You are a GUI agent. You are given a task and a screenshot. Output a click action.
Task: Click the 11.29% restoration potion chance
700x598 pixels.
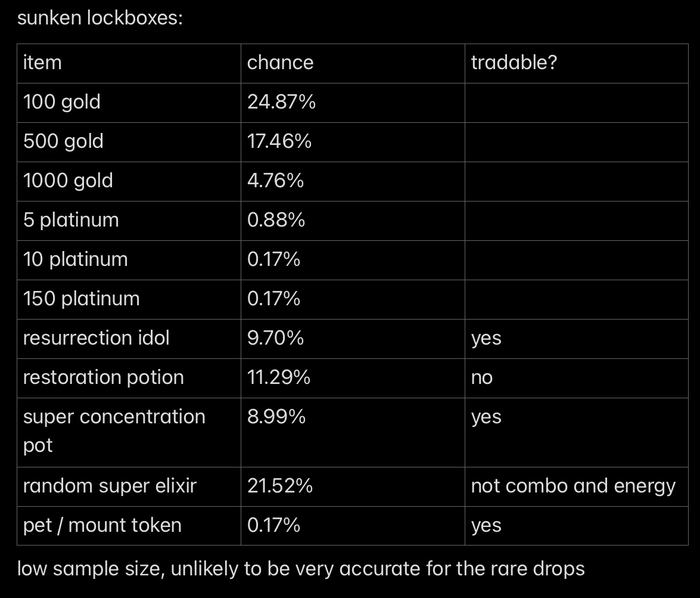pos(279,377)
